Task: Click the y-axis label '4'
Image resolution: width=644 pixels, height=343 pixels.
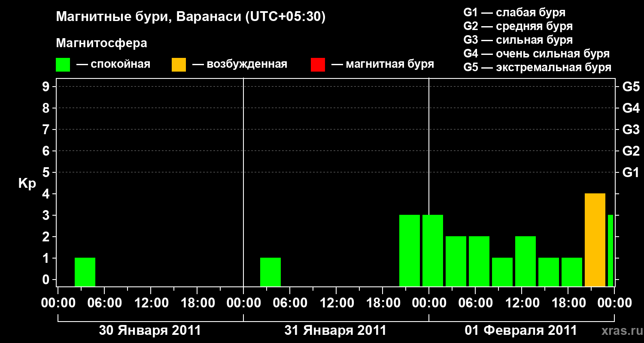Action: (x=47, y=194)
